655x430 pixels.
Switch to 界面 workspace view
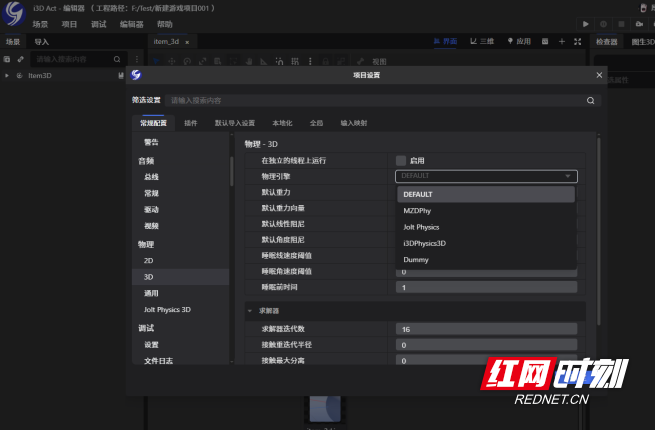tap(445, 41)
